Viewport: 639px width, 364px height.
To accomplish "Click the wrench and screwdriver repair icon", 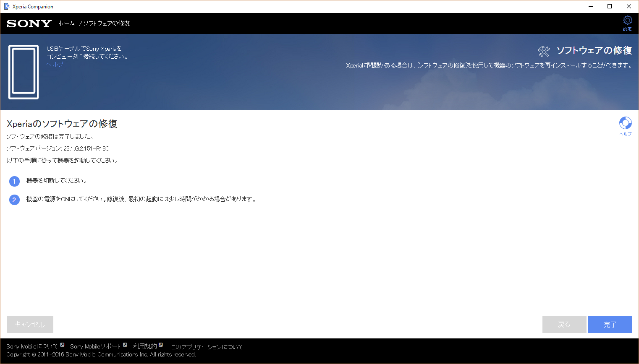I will point(544,51).
